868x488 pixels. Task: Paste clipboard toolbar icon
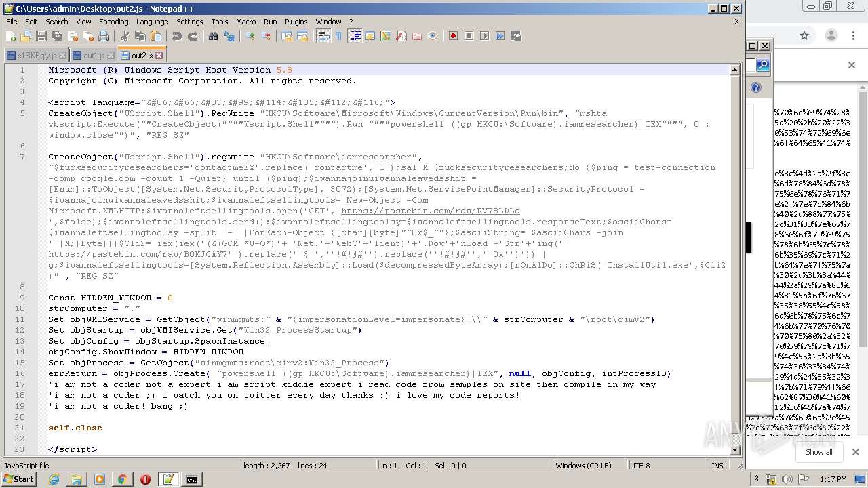(x=156, y=36)
